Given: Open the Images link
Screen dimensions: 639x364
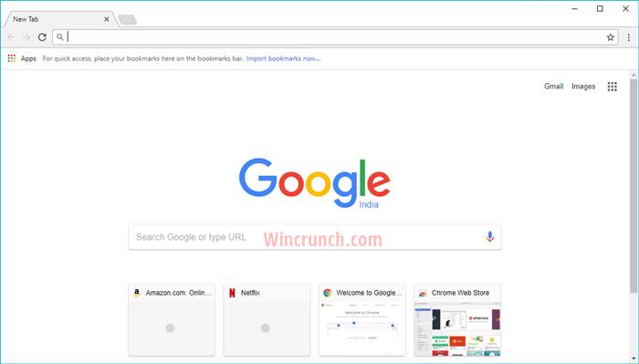Looking at the screenshot, I should pos(583,87).
